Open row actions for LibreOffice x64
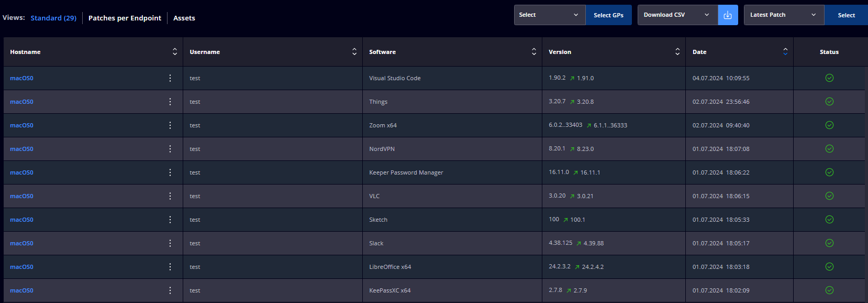This screenshot has height=303, width=868. (x=170, y=267)
